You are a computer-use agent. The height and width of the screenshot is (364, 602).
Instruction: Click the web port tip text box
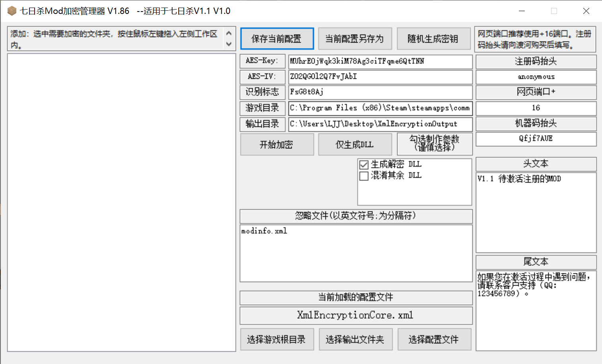pos(535,39)
